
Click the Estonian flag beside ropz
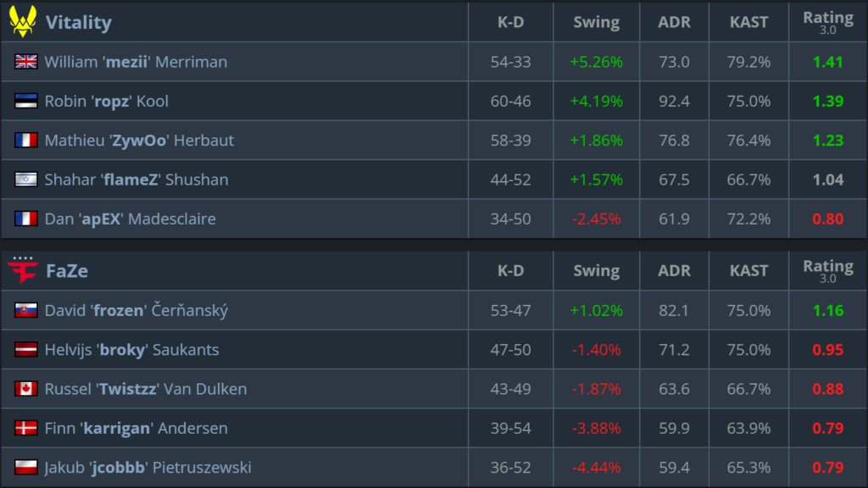click(x=25, y=101)
